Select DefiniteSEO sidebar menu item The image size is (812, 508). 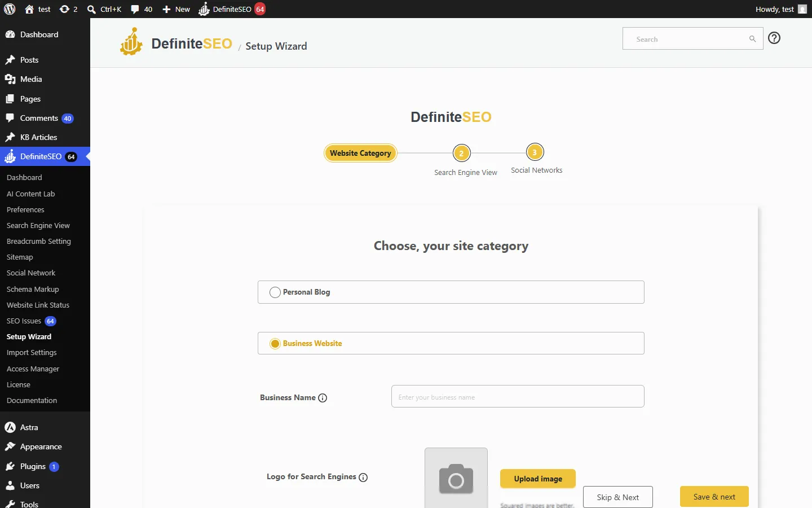45,156
